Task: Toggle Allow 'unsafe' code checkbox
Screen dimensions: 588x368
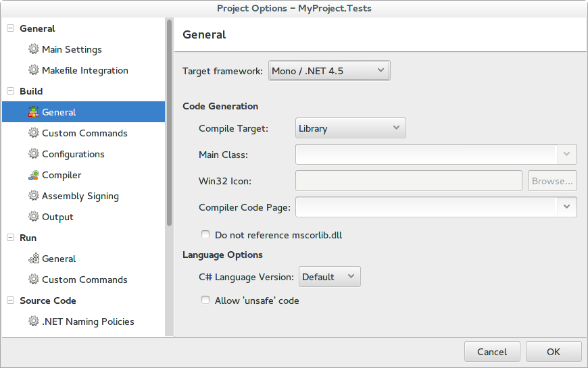Action: coord(205,300)
